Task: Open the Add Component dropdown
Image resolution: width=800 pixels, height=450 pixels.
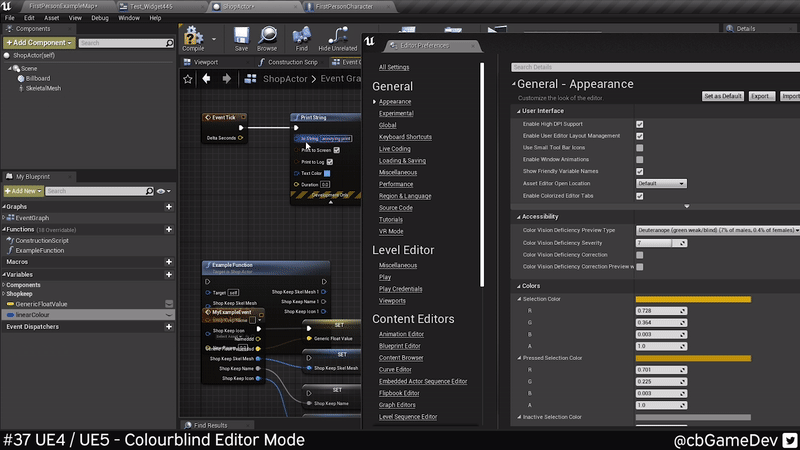Action: point(38,43)
